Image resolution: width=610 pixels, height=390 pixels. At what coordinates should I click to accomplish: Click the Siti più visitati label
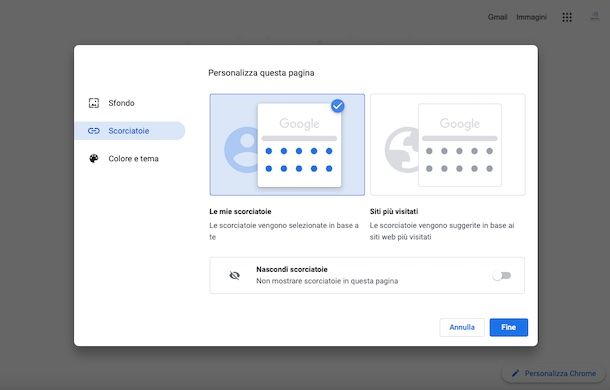394,211
